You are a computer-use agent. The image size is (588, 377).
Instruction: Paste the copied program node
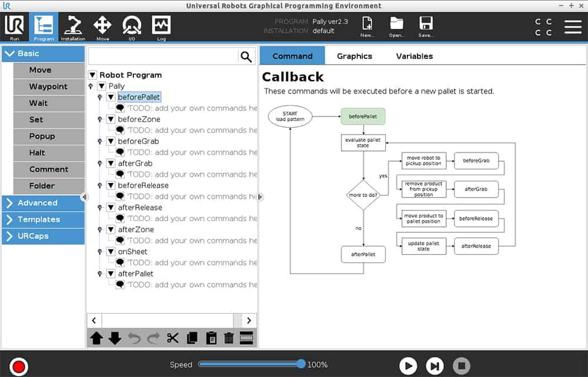(211, 338)
